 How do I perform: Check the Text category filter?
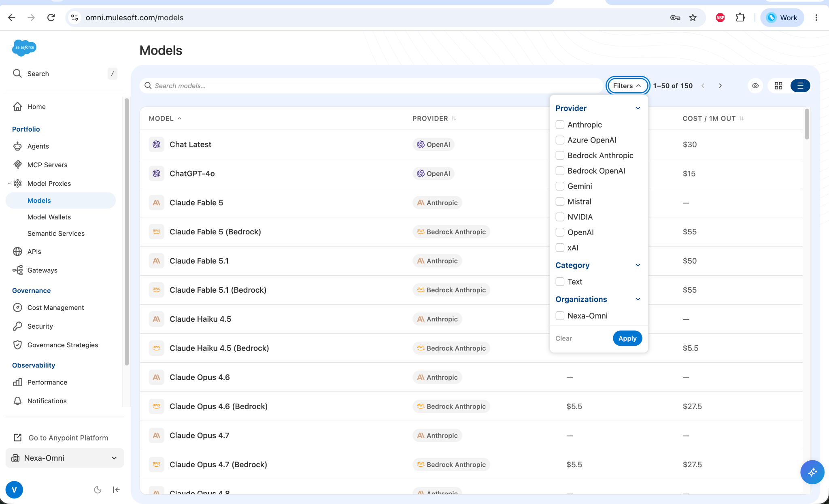click(560, 282)
